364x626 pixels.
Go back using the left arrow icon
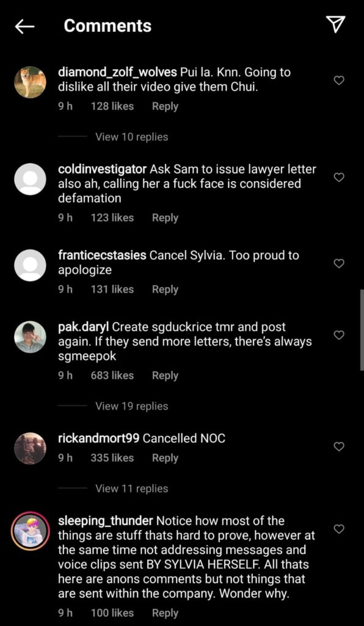point(24,26)
